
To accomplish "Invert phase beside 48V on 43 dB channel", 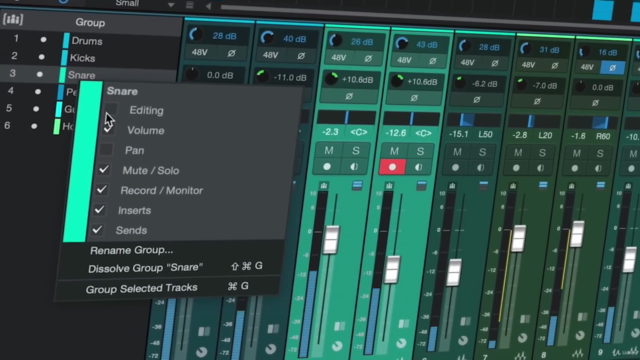I will tap(433, 61).
